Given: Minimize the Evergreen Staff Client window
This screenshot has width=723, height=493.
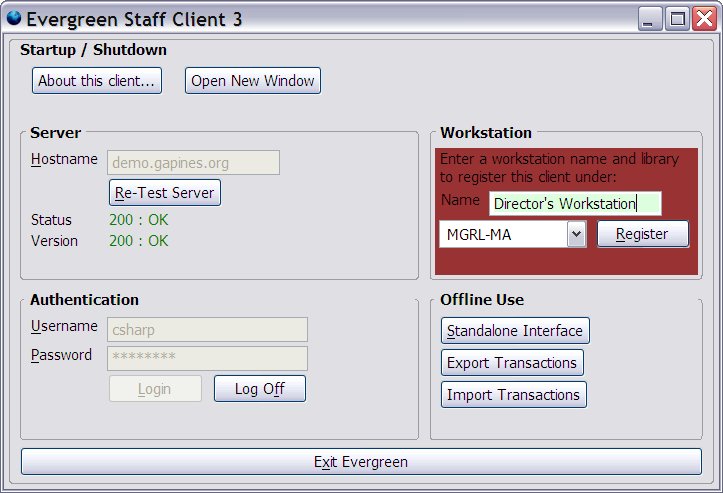Looking at the screenshot, I should (652, 18).
